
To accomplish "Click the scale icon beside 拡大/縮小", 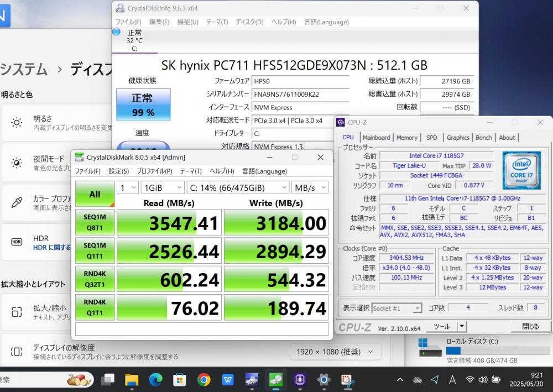I will [17, 312].
